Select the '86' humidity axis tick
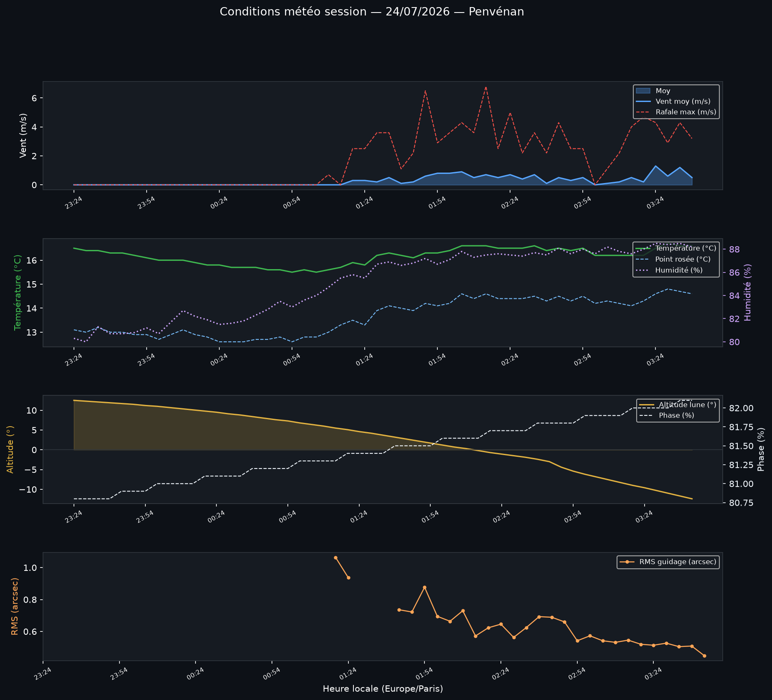The image size is (772, 700). (734, 272)
